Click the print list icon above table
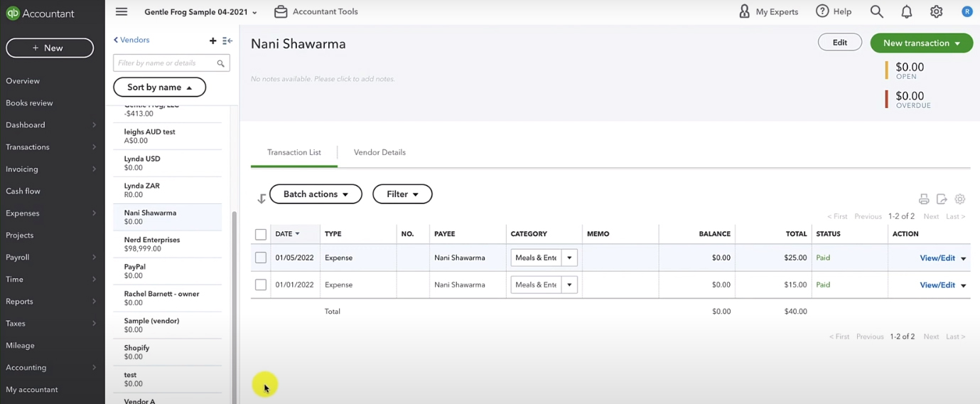The height and width of the screenshot is (404, 980). tap(924, 199)
